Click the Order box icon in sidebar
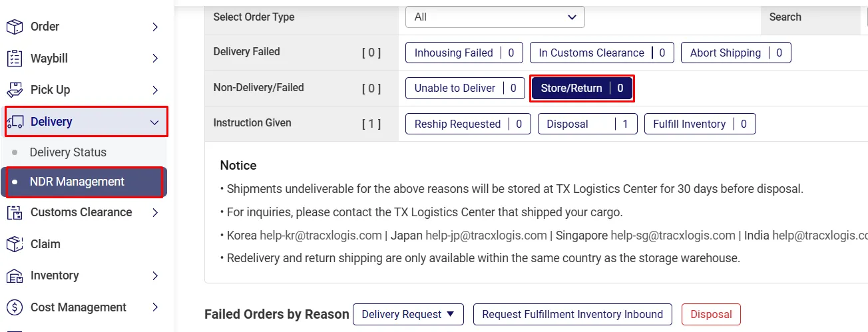The image size is (868, 332). click(15, 27)
